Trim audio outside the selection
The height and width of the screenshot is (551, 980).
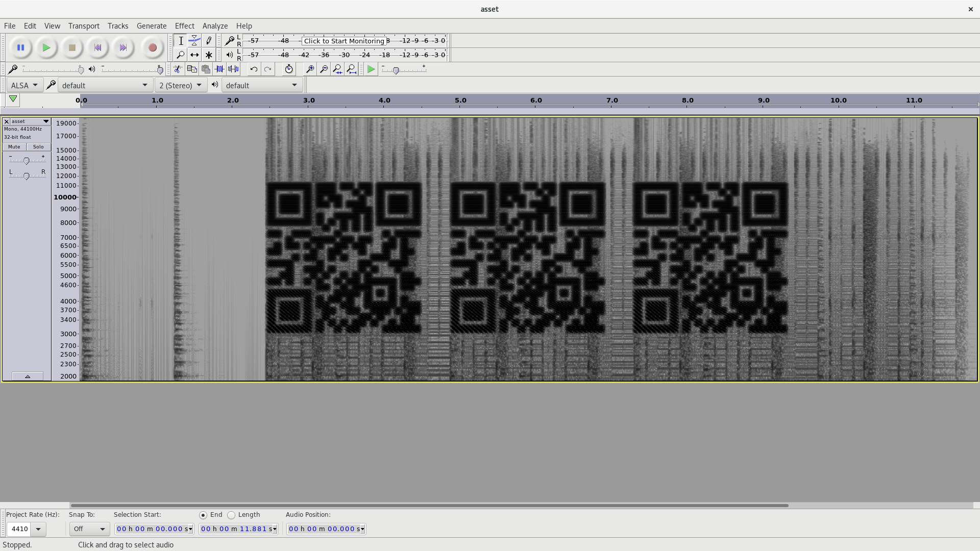(219, 69)
